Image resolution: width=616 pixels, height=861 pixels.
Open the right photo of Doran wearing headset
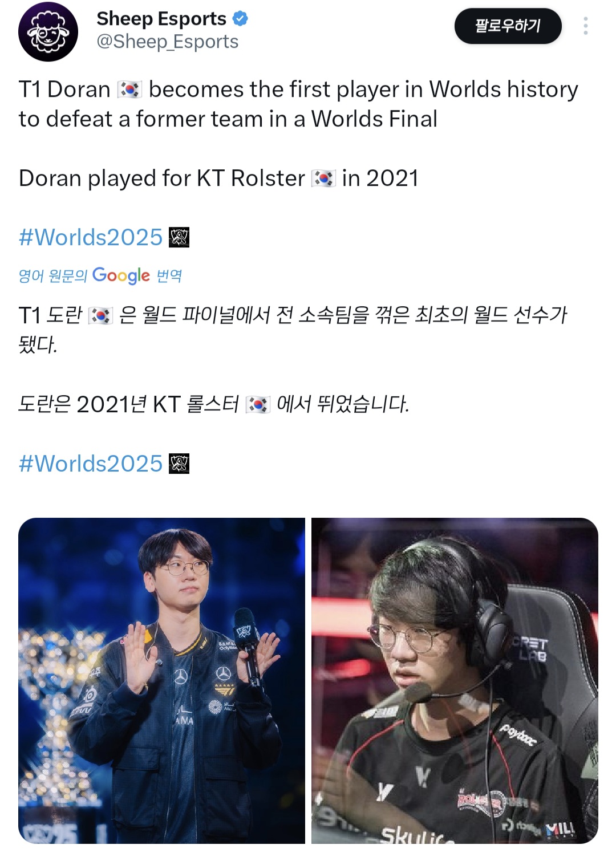[455, 680]
